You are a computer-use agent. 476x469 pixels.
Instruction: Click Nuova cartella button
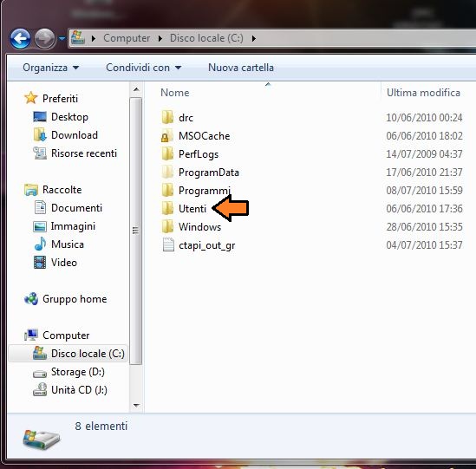click(241, 68)
